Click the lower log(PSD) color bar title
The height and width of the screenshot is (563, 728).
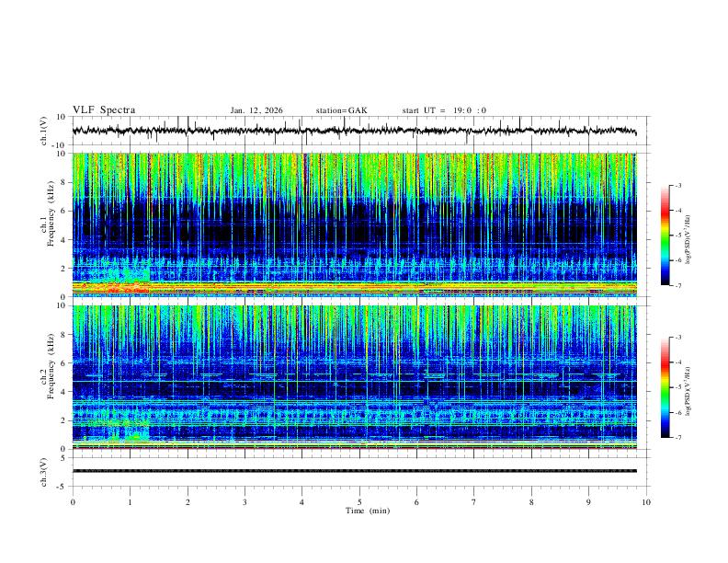click(688, 391)
